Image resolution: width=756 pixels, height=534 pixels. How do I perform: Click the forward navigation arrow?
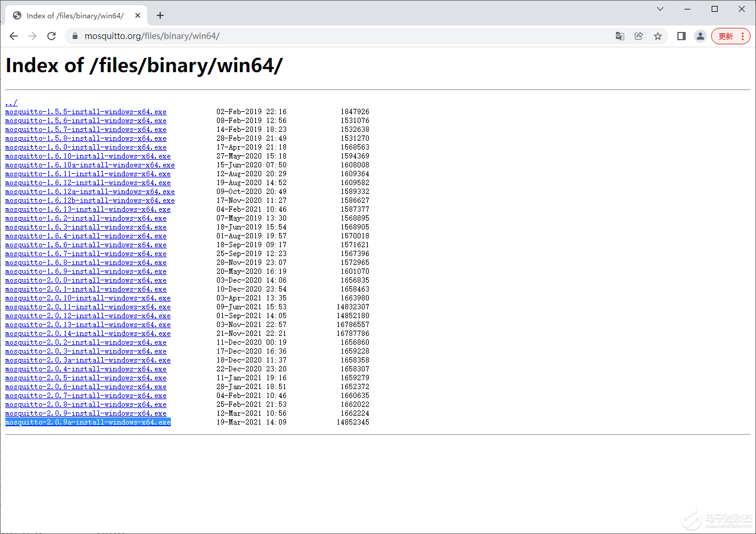click(33, 36)
